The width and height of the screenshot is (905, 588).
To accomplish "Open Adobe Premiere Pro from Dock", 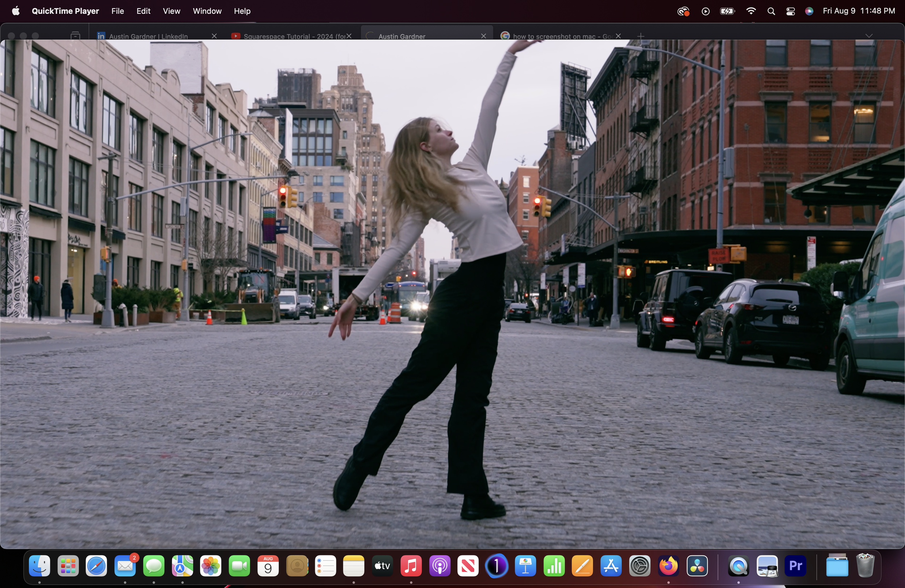I will pos(795,566).
